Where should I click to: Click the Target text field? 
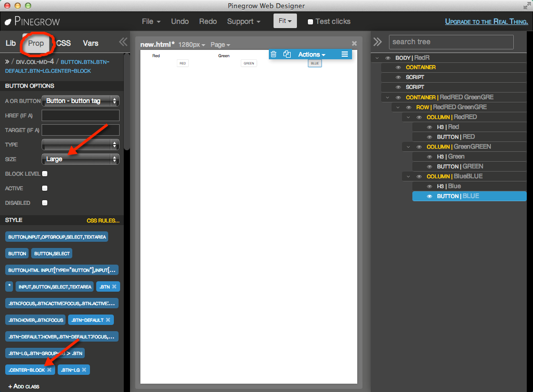81,130
